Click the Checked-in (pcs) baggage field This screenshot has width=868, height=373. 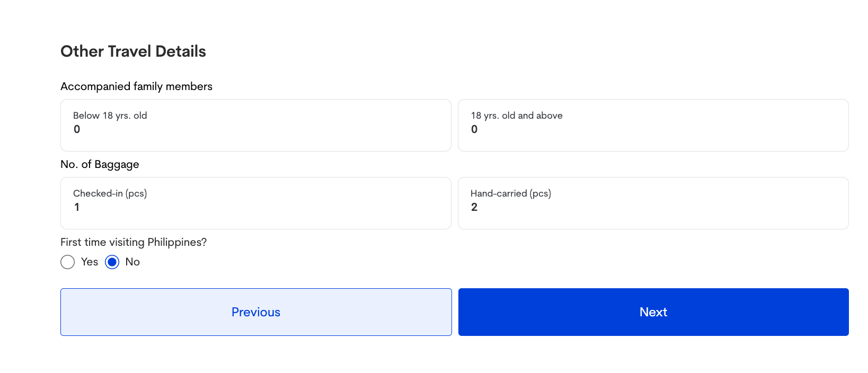click(x=256, y=203)
